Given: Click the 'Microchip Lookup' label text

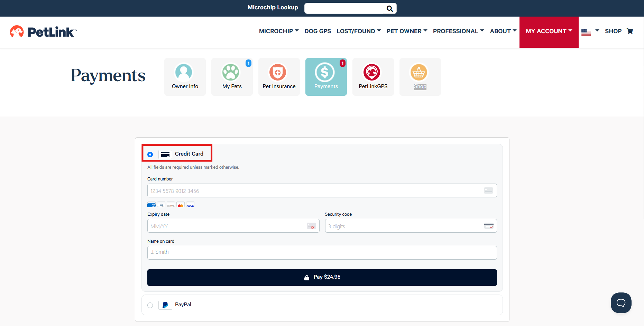Looking at the screenshot, I should coord(273,7).
